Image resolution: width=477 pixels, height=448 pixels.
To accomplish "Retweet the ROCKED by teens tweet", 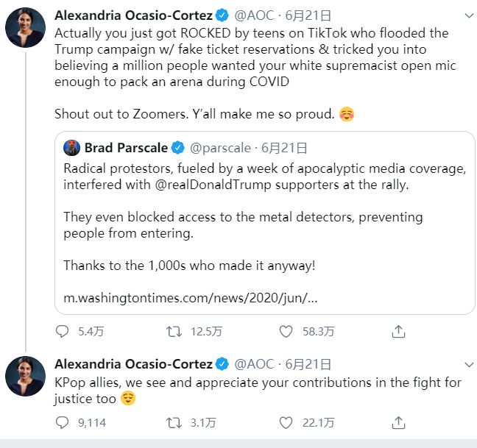I will point(174,332).
